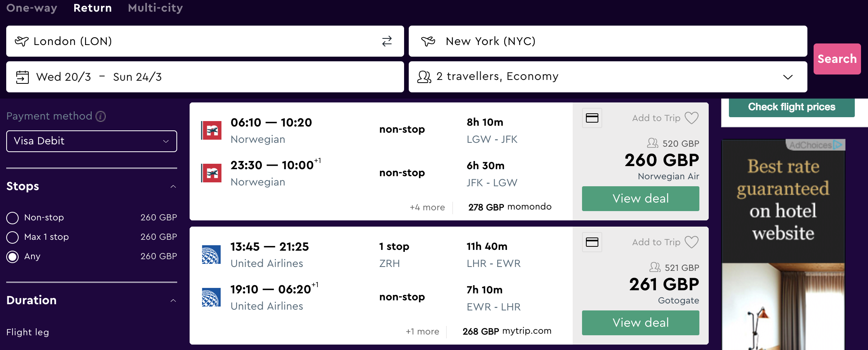Click the payment card icon on United result
This screenshot has height=350, width=868.
tap(592, 242)
